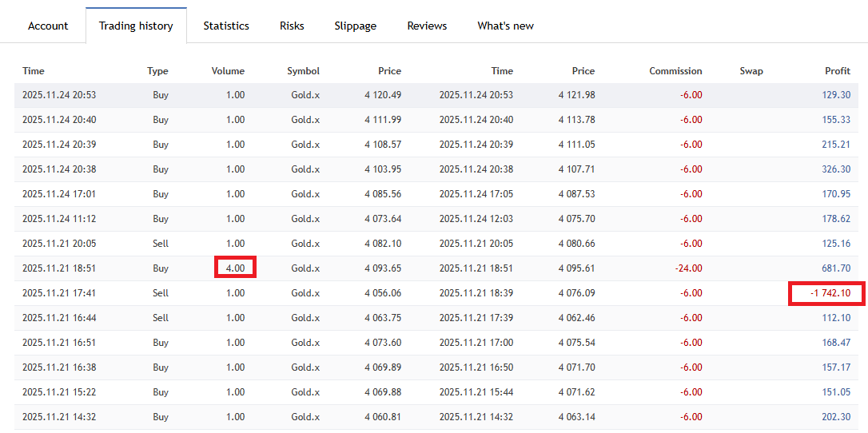Click the 155.33 profit value
Image resolution: width=868 pixels, height=433 pixels.
(837, 120)
